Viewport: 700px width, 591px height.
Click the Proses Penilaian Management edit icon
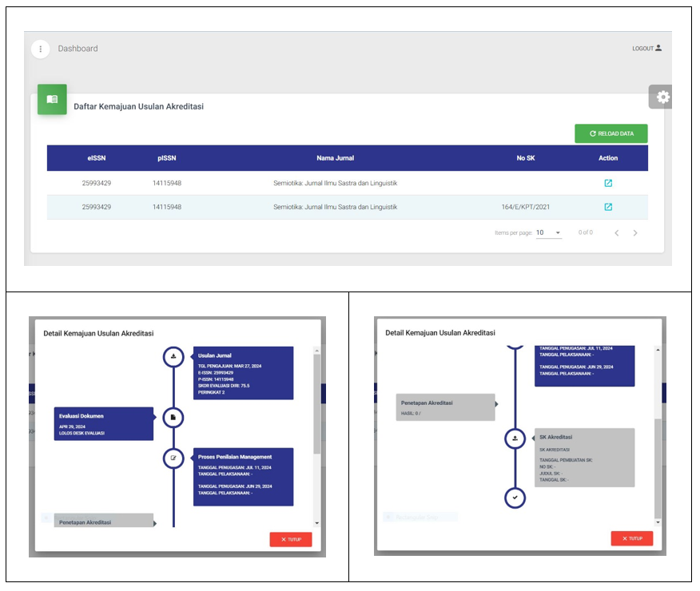click(174, 458)
